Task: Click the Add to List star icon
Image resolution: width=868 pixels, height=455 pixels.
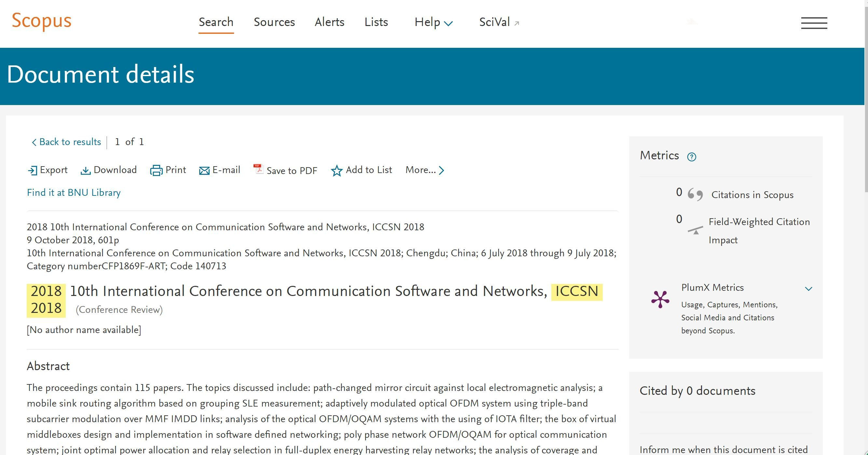Action: pos(337,171)
